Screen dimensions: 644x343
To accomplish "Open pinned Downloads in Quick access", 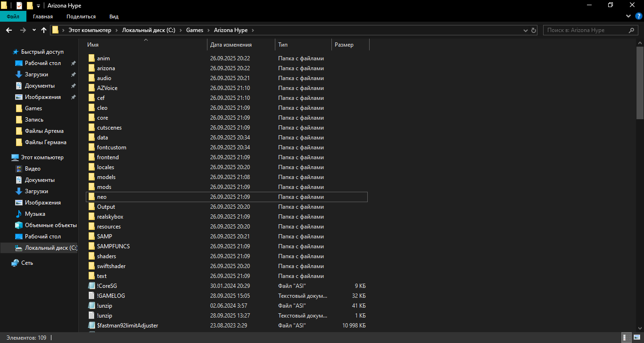I will [x=36, y=74].
